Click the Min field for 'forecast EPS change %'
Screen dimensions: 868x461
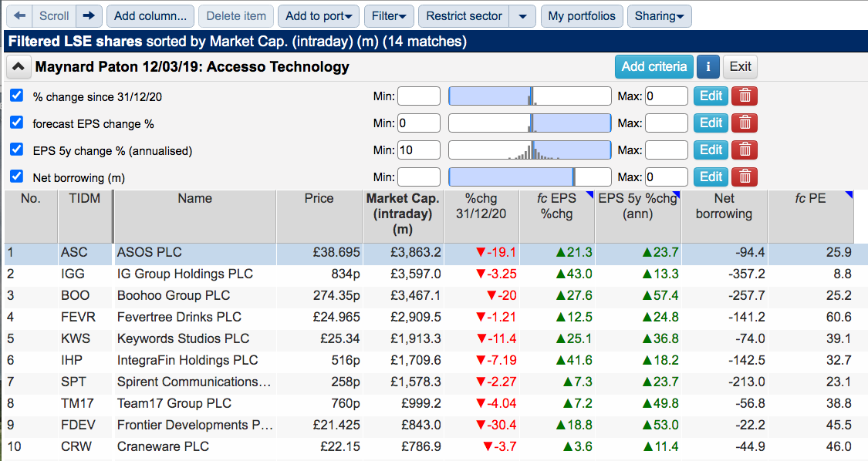pyautogui.click(x=419, y=123)
